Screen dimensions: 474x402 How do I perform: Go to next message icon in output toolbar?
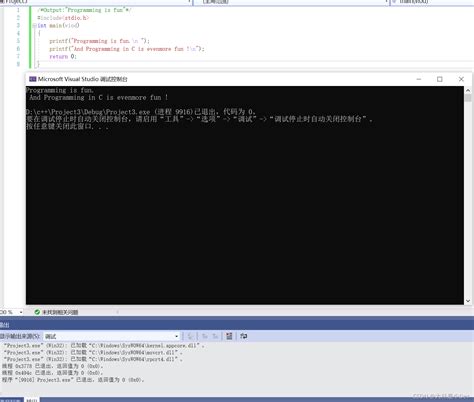point(215,336)
